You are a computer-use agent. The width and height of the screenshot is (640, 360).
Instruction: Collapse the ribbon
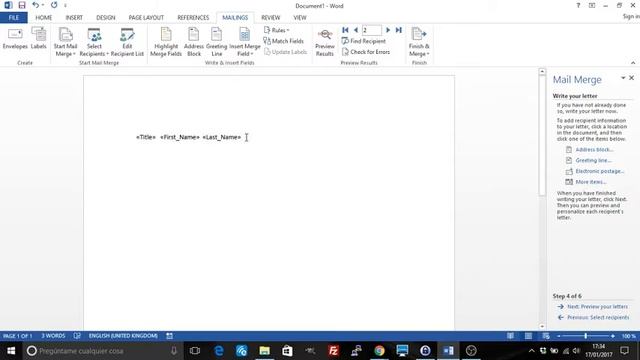coord(633,62)
